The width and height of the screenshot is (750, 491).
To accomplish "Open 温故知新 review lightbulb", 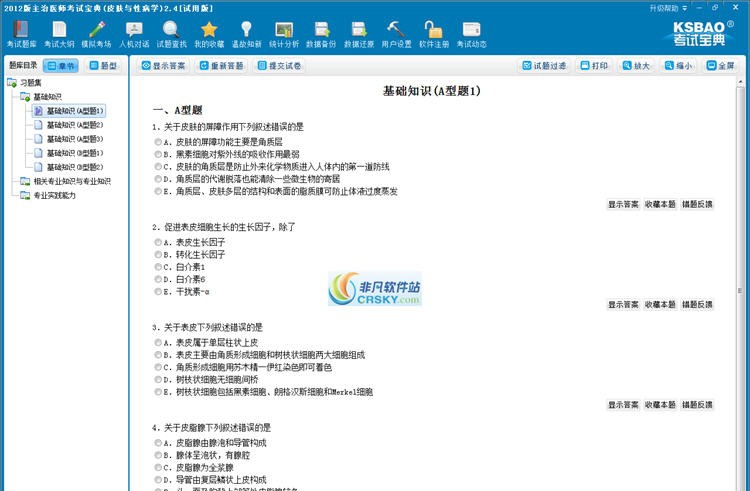I will point(246,34).
